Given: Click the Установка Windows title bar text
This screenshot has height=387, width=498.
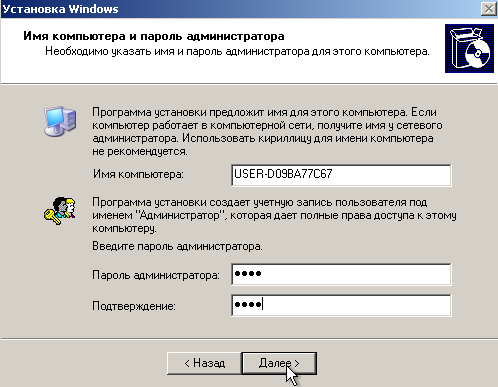Looking at the screenshot, I should pos(60,9).
